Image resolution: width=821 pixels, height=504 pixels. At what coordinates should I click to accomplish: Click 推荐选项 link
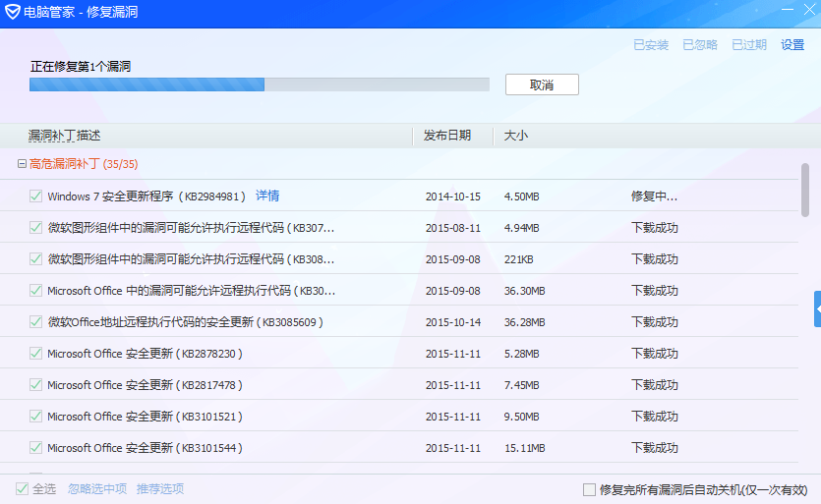click(160, 488)
